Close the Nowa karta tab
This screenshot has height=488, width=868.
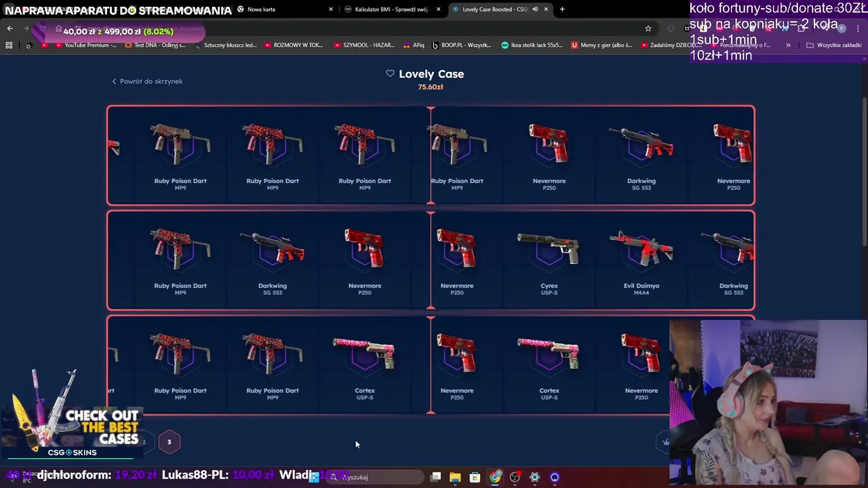[x=331, y=9]
